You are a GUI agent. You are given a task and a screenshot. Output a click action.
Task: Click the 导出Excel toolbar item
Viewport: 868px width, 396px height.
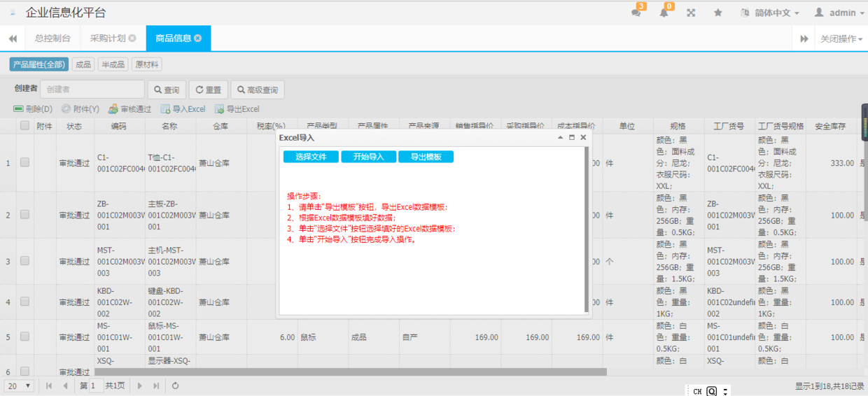[237, 109]
